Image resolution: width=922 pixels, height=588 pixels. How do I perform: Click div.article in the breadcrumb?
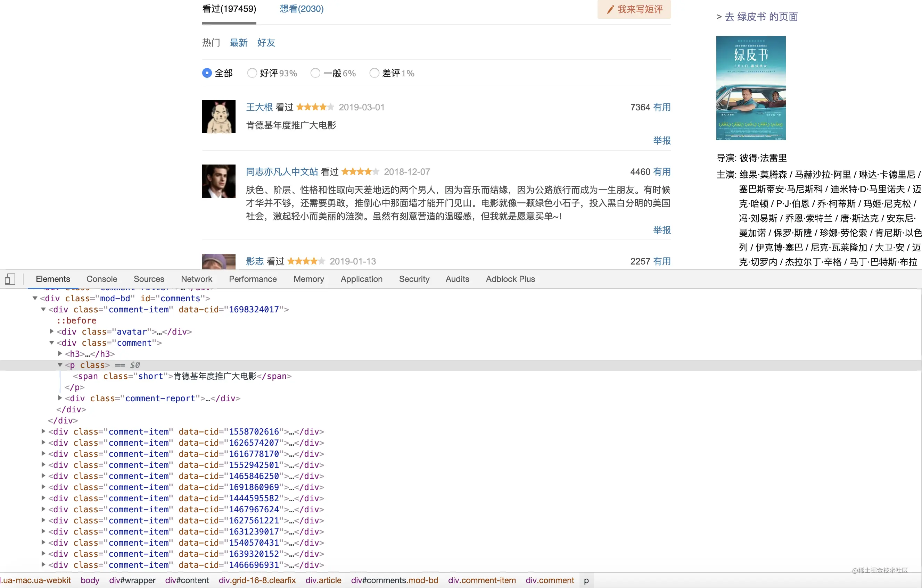[x=323, y=580]
